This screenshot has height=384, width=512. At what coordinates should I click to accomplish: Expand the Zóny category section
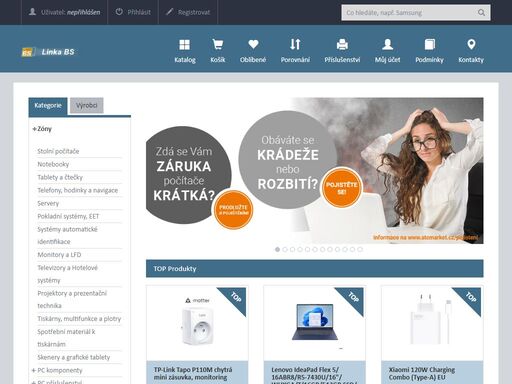click(x=42, y=129)
